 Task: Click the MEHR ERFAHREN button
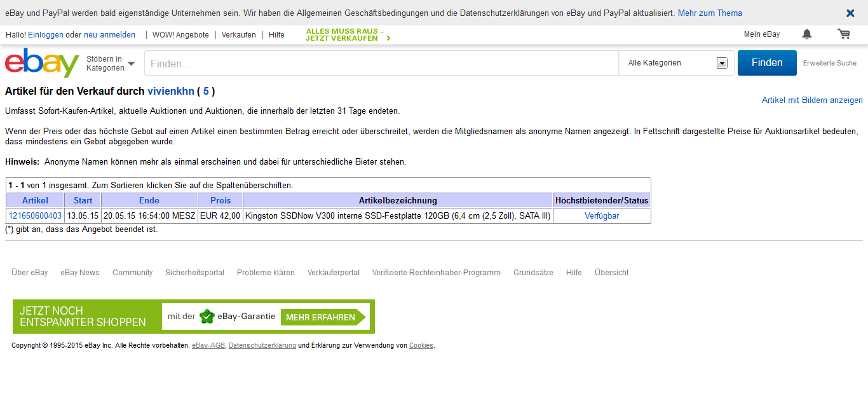pos(321,317)
